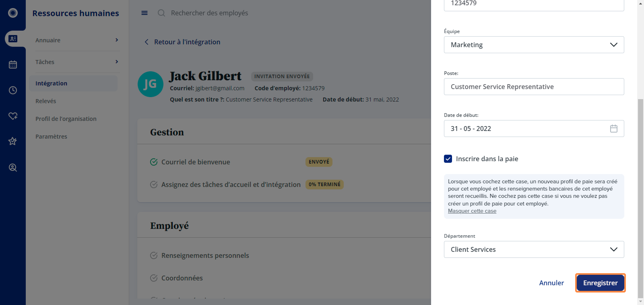The height and width of the screenshot is (305, 644).
Task: Select Intégration in the side menu
Action: [73, 83]
